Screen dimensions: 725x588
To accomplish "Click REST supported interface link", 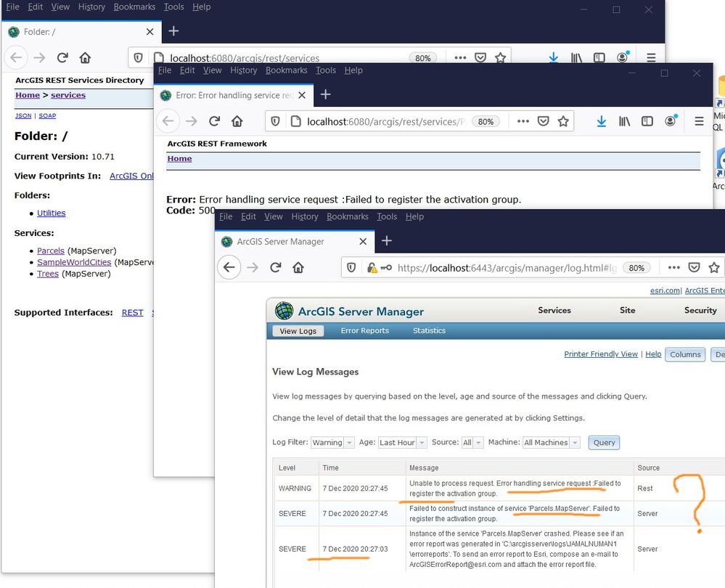I will click(132, 313).
